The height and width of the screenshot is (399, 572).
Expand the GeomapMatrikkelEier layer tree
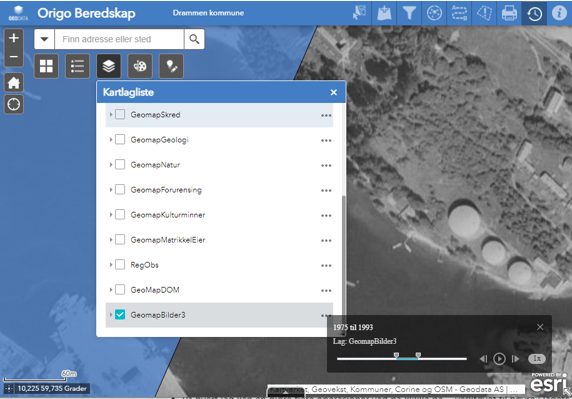coord(111,240)
